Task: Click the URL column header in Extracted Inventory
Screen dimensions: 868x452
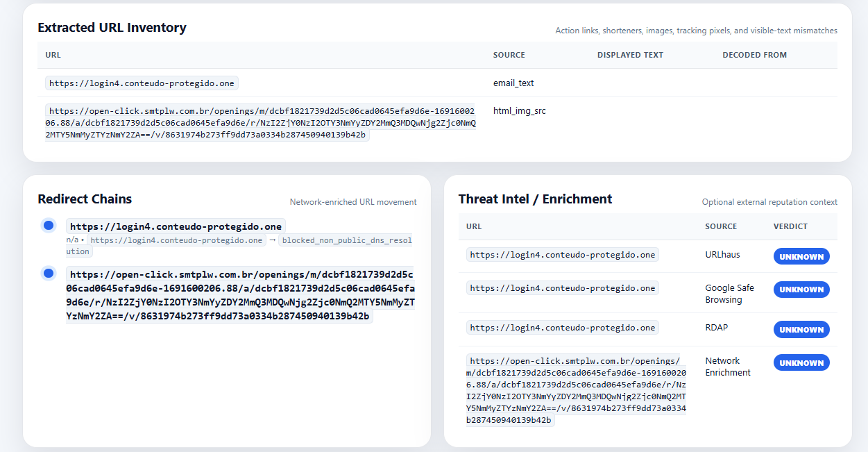Action: (53, 55)
